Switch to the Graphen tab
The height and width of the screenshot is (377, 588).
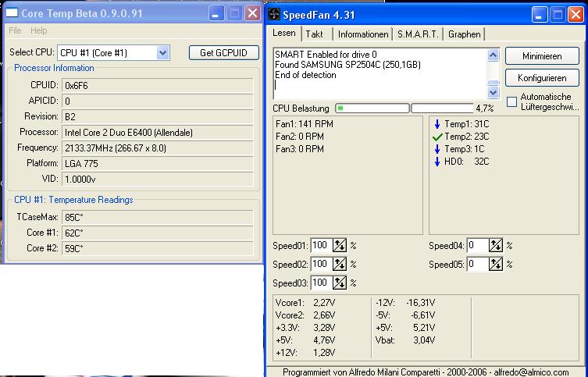(x=465, y=34)
